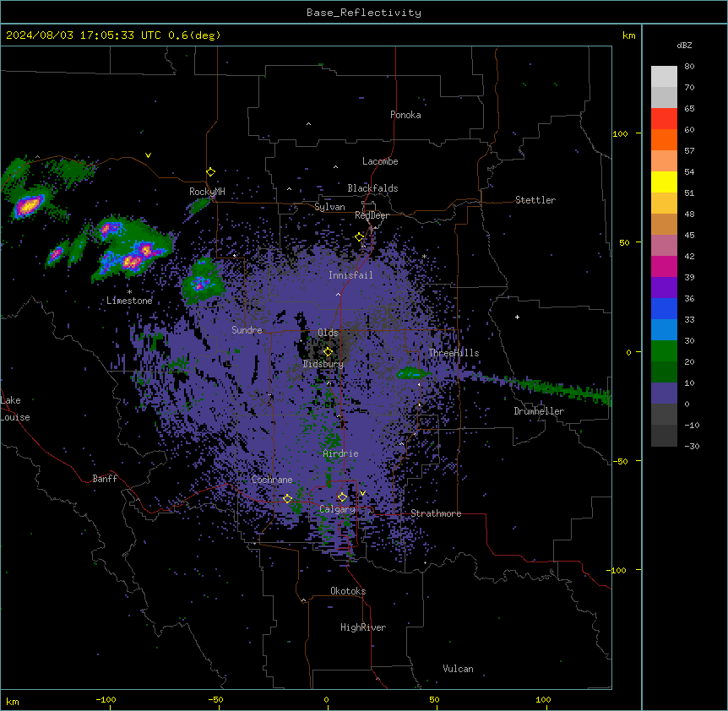Click the Sylvan label
Image resolution: width=728 pixels, height=711 pixels.
click(329, 207)
